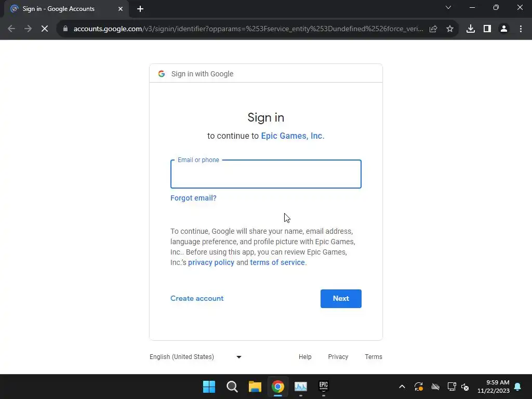Open a new tab
Viewport: 532px width, 399px height.
(140, 9)
